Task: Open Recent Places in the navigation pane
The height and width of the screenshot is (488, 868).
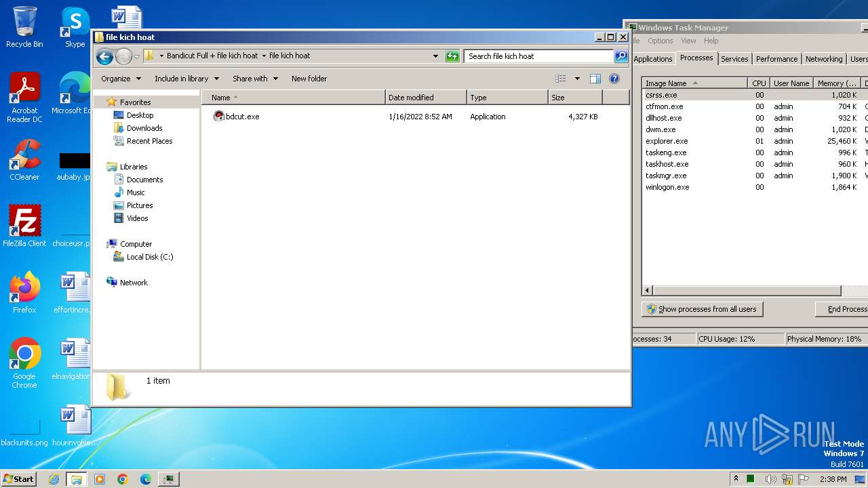Action: click(149, 141)
